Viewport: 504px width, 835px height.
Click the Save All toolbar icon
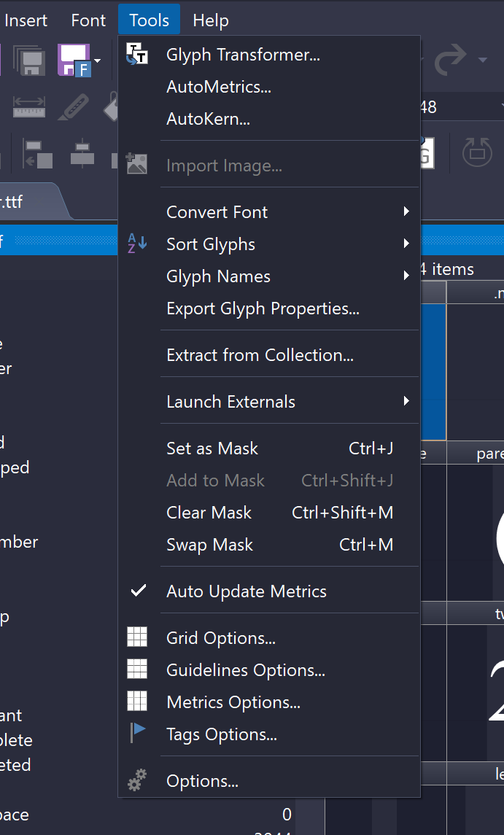click(29, 60)
